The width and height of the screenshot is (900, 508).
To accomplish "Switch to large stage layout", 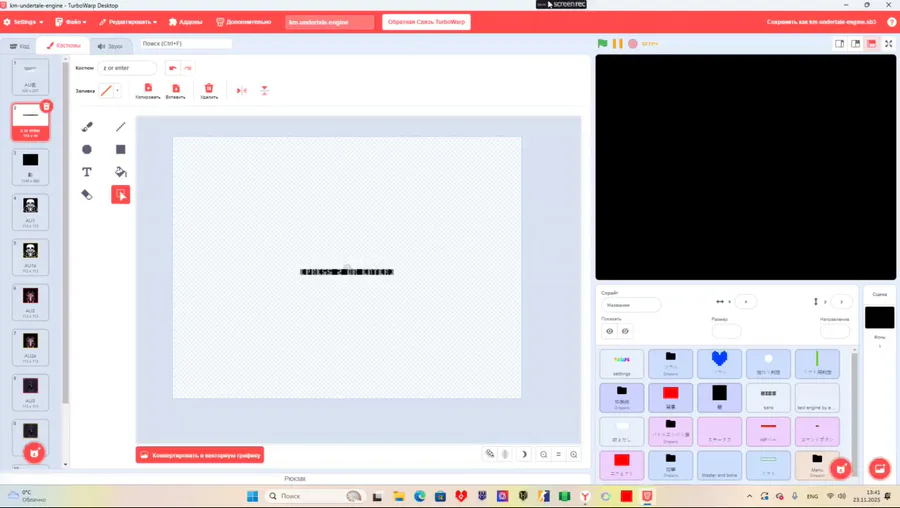I will [871, 44].
